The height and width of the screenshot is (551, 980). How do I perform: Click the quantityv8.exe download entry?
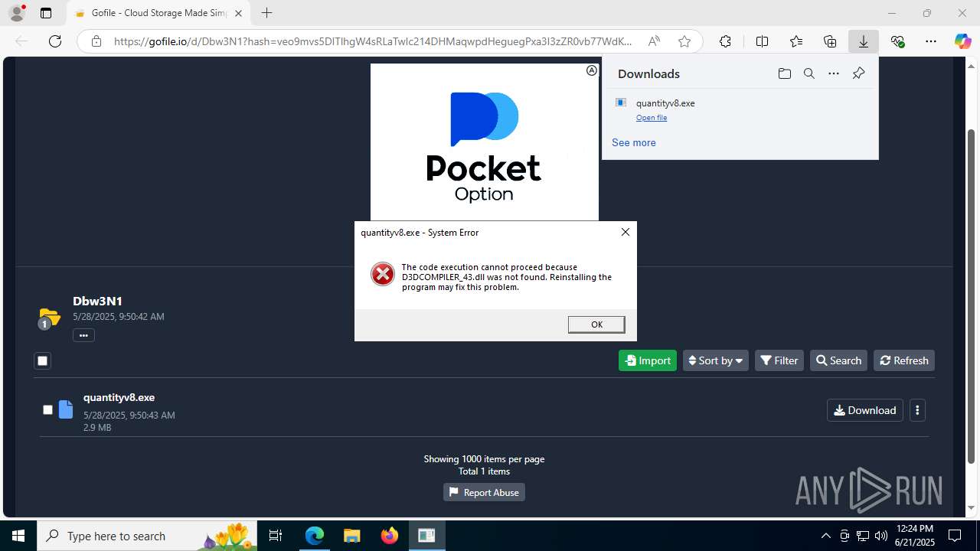740,109
